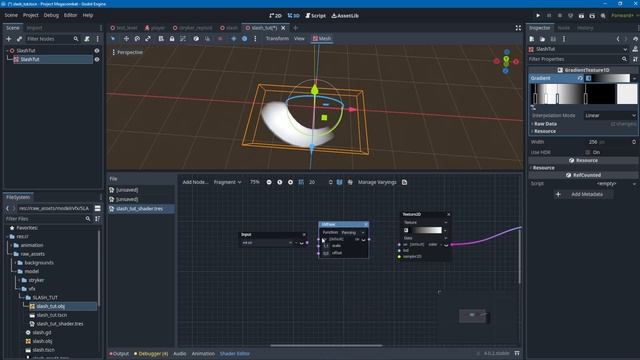Toggle the blue environment preview globe icon
Viewport: 640px width, 360px height.
[x=244, y=38]
